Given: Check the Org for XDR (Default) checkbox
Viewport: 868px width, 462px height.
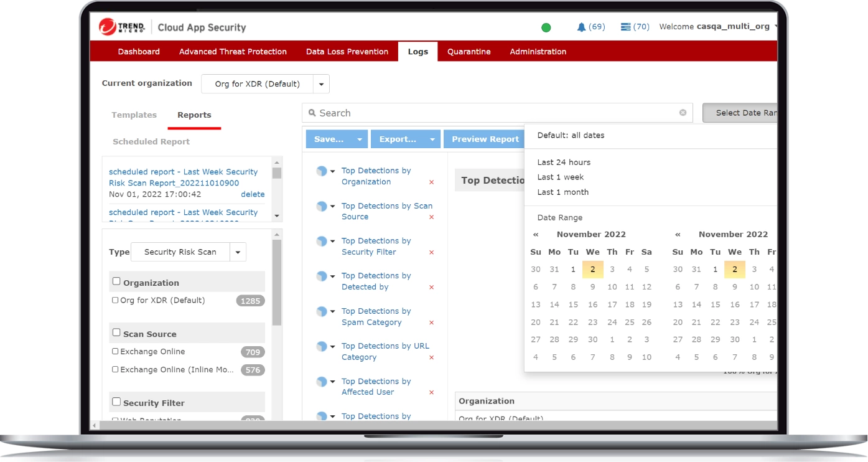Looking at the screenshot, I should point(115,300).
